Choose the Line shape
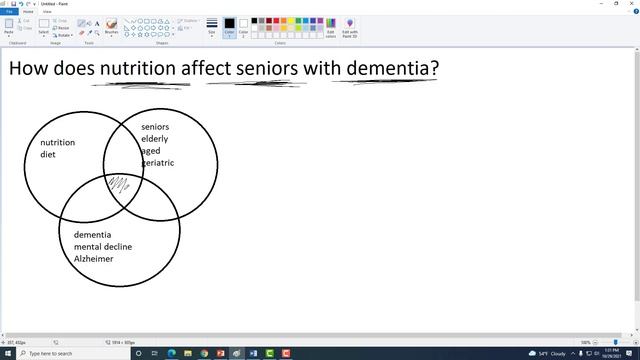 (127, 21)
